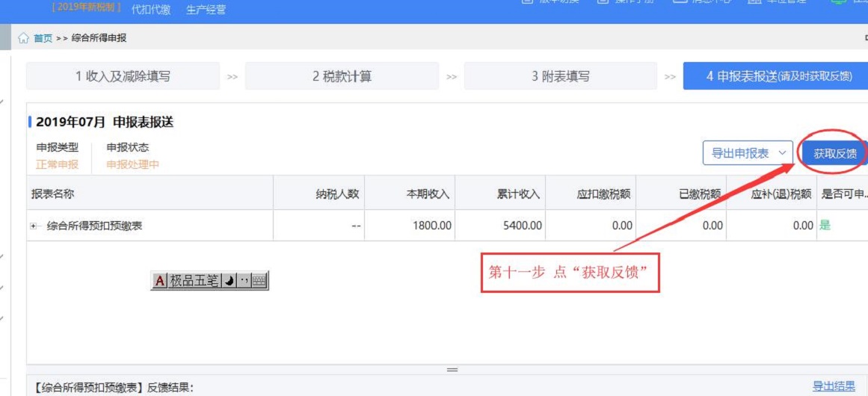Click the 获取反馈 button
The height and width of the screenshot is (396, 868).
[x=834, y=154]
